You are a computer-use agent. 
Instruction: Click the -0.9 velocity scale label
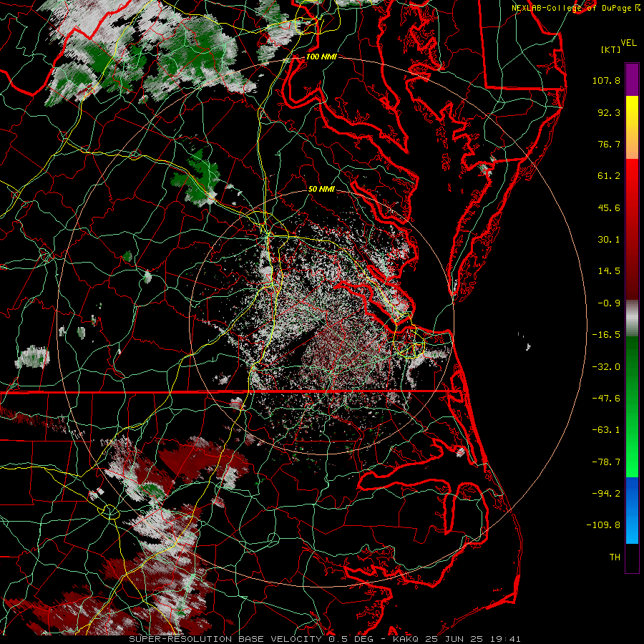(x=609, y=303)
